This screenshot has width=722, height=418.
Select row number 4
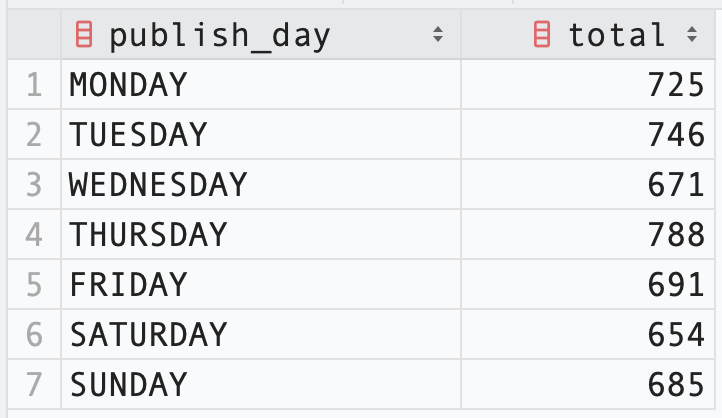point(34,235)
